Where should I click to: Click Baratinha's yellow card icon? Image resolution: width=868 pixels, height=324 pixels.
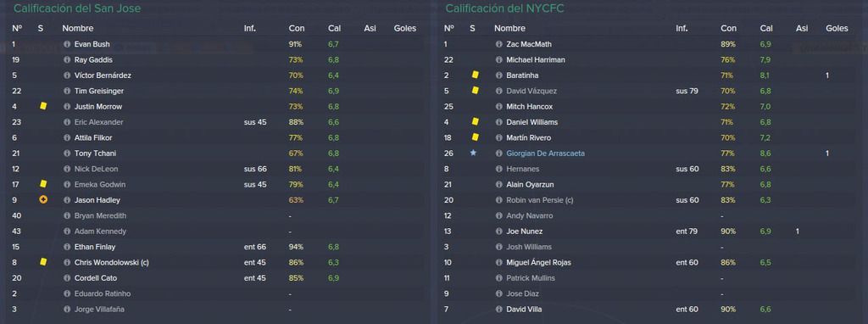(x=475, y=75)
